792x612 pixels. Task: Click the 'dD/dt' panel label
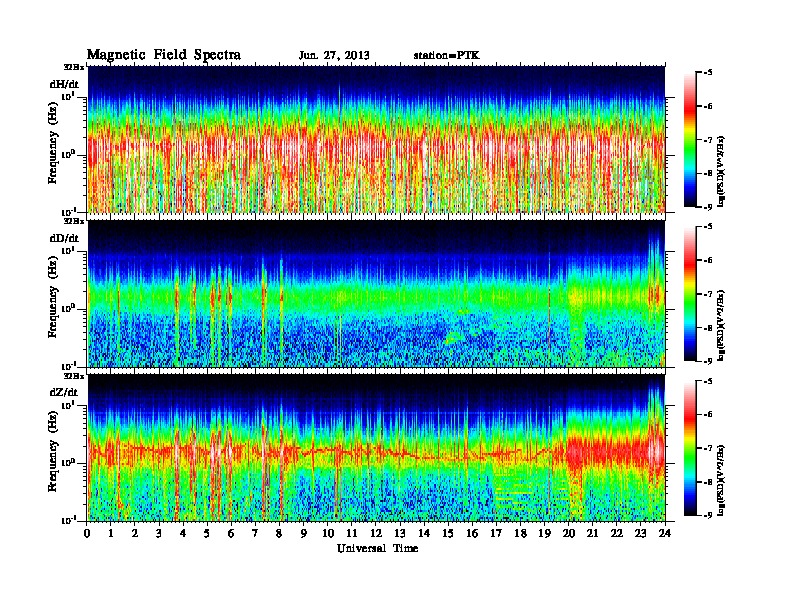pos(64,238)
